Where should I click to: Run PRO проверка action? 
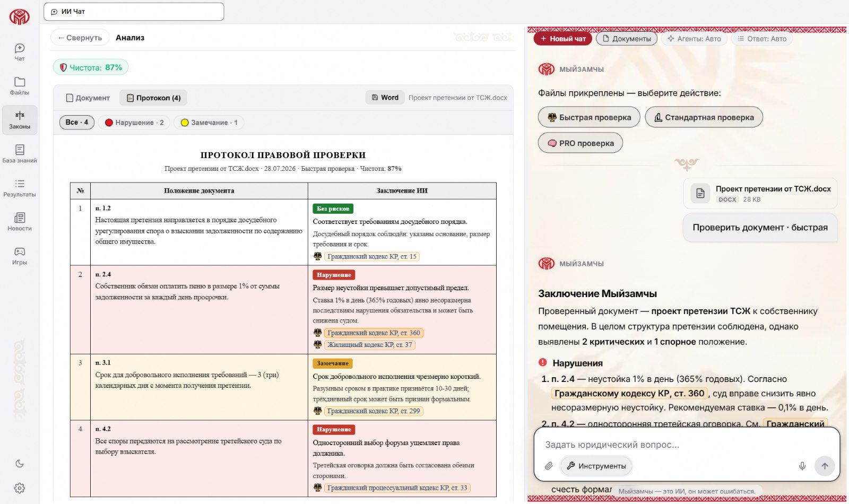[581, 143]
